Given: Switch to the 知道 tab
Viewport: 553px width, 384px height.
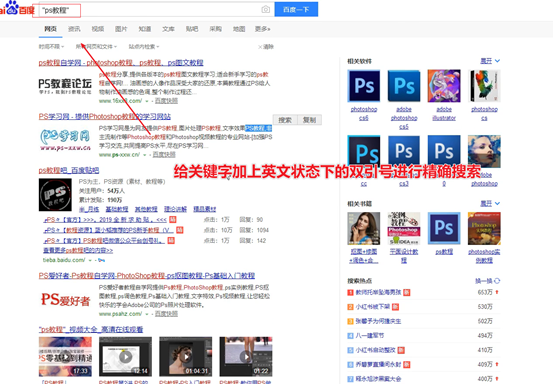Looking at the screenshot, I should click(145, 29).
